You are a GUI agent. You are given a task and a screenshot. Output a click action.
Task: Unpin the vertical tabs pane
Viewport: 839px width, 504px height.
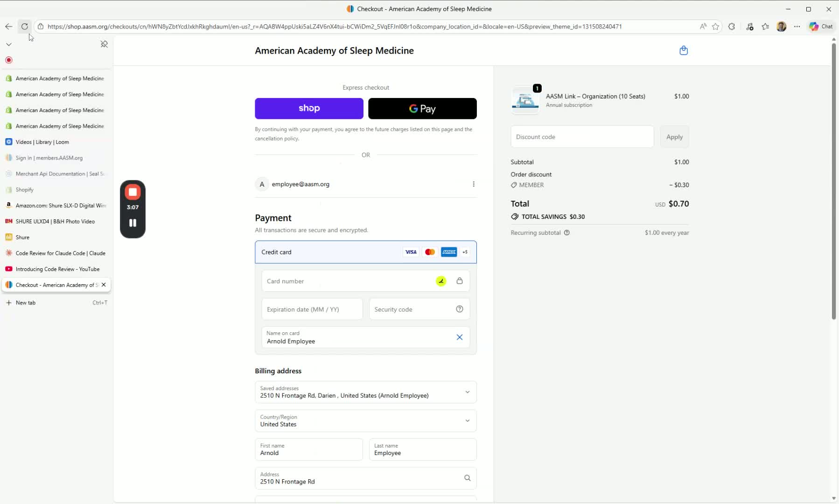point(104,44)
